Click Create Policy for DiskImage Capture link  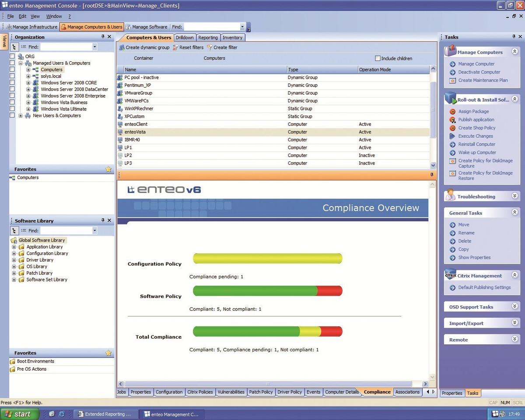(485, 163)
